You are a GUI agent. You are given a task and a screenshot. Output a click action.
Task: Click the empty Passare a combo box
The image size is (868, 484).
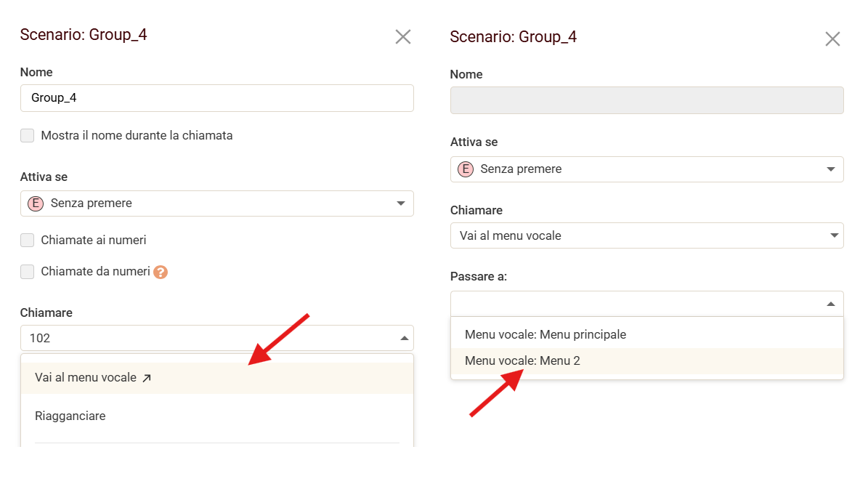coord(636,304)
